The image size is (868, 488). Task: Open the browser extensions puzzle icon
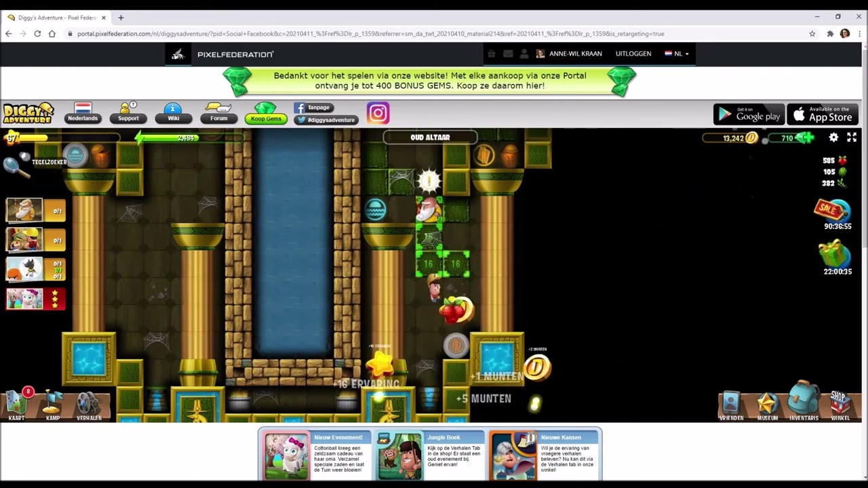[829, 33]
